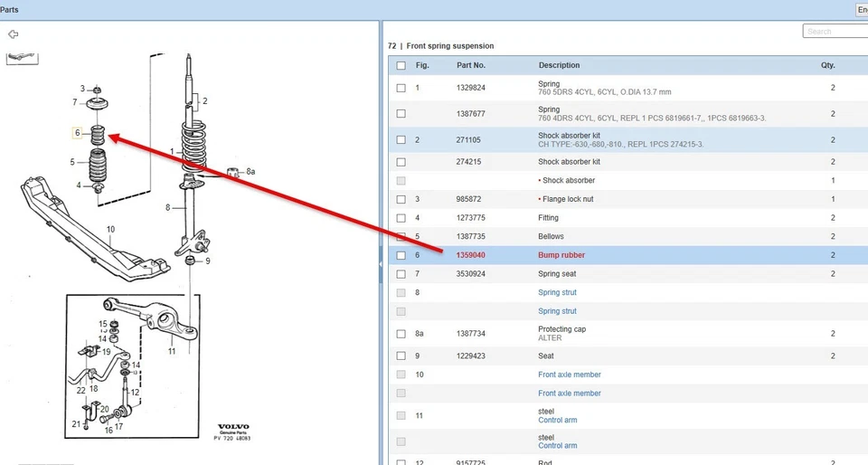Open the second Front axle member link
868x465 pixels.
click(569, 394)
